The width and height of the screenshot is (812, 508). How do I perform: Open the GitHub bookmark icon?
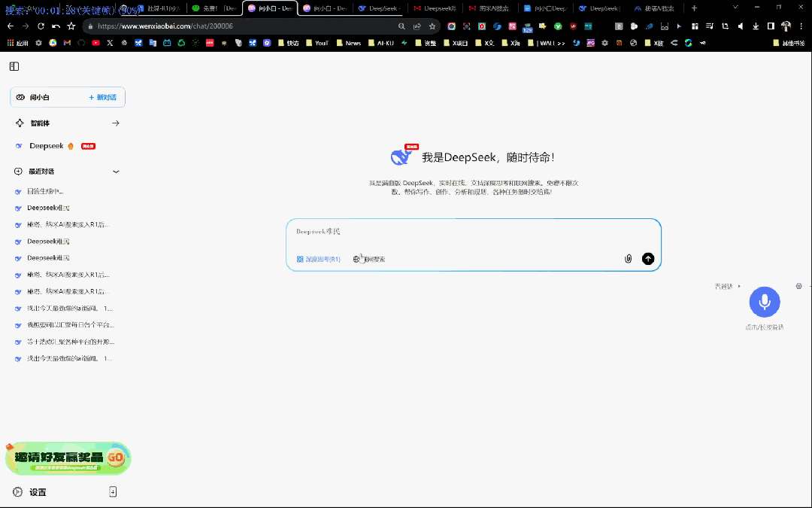pos(81,43)
